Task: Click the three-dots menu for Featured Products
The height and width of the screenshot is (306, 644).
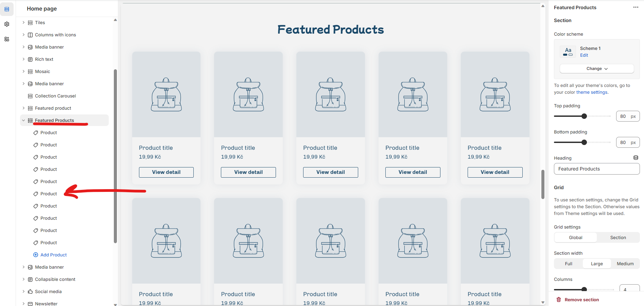Action: (x=636, y=7)
